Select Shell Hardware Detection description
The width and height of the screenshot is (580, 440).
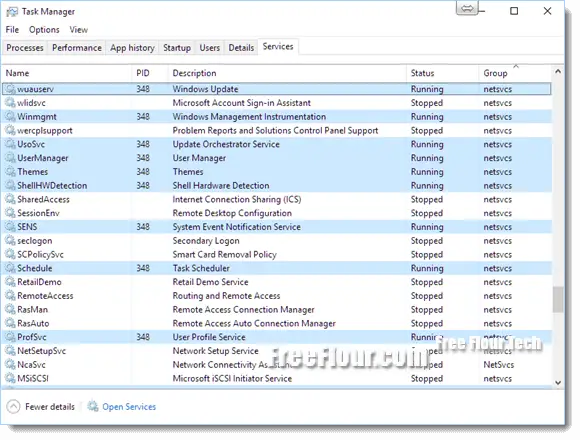pyautogui.click(x=221, y=186)
